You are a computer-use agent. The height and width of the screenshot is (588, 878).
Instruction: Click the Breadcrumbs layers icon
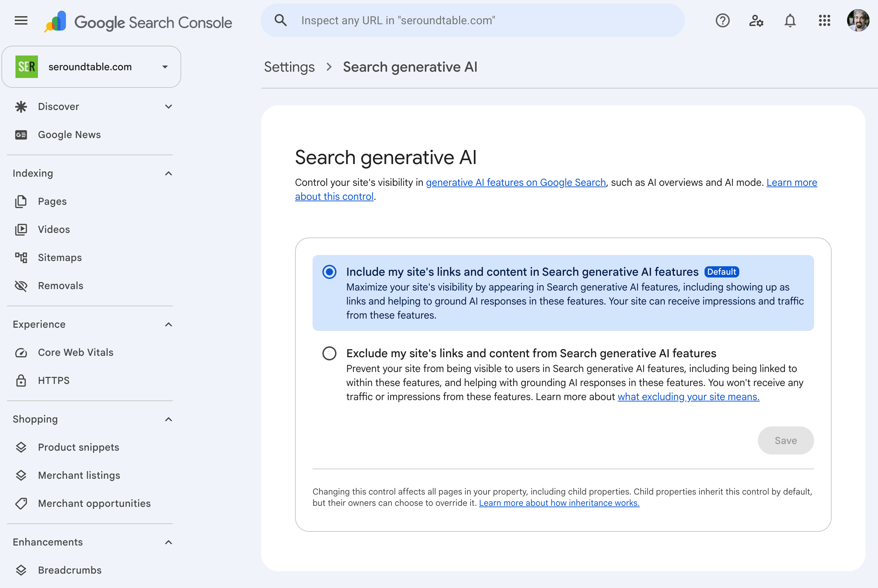click(x=21, y=570)
